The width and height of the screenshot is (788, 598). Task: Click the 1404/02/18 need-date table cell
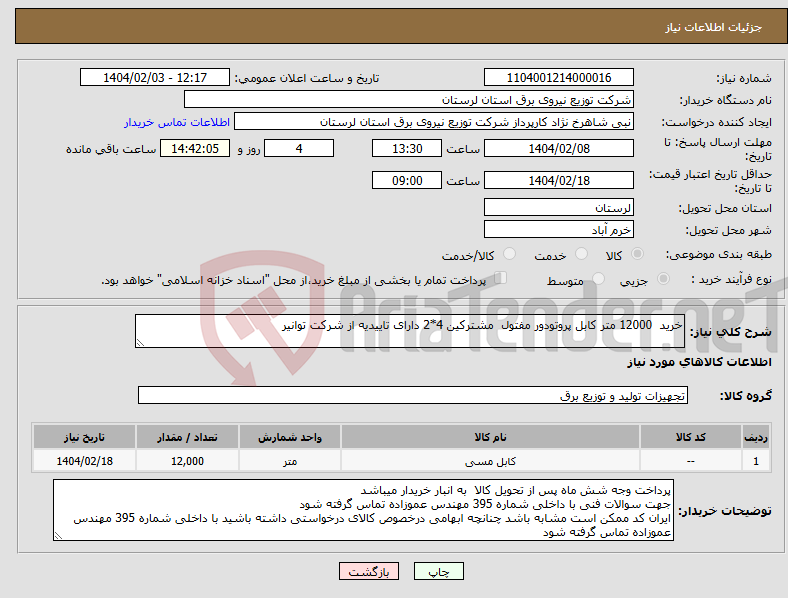point(84,461)
